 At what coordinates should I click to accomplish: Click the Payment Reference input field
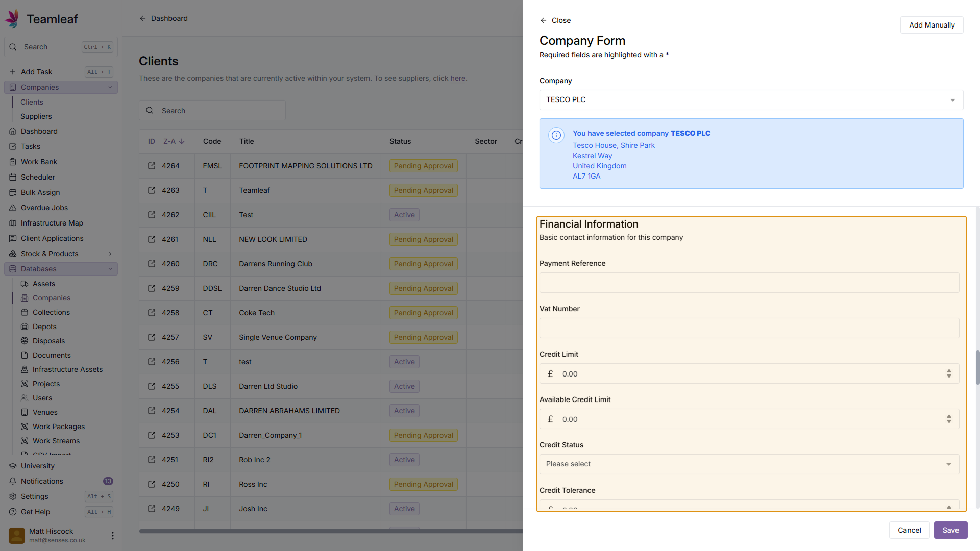(749, 283)
